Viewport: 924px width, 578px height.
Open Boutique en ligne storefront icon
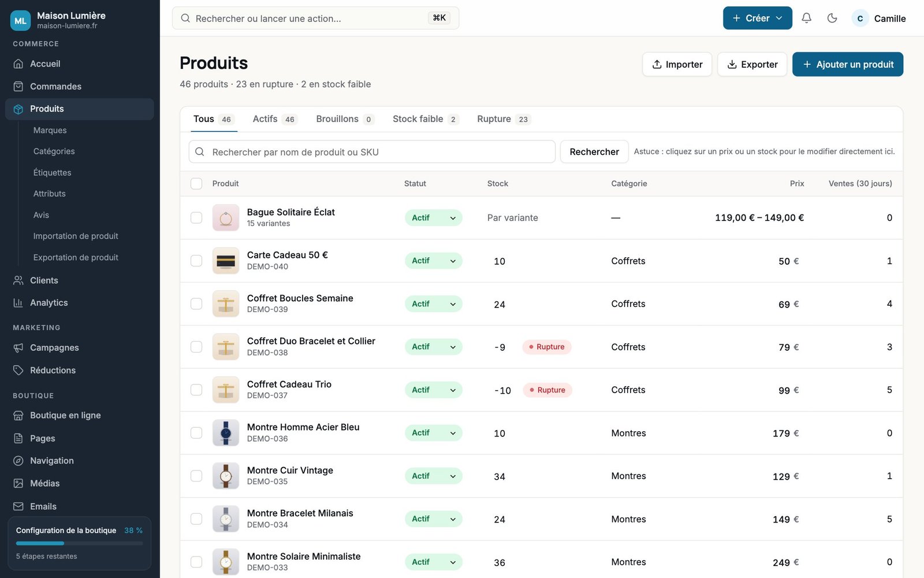pos(18,416)
